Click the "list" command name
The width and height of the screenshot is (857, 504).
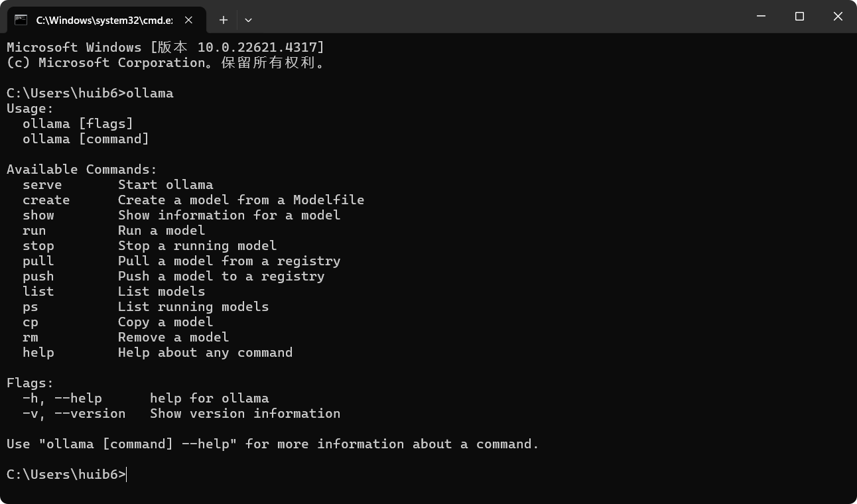click(x=38, y=292)
